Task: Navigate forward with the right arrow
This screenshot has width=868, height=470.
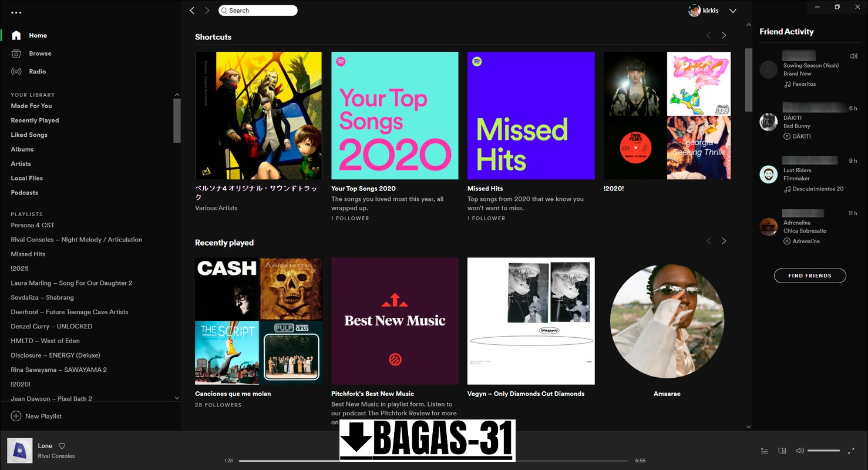Action: pos(207,11)
